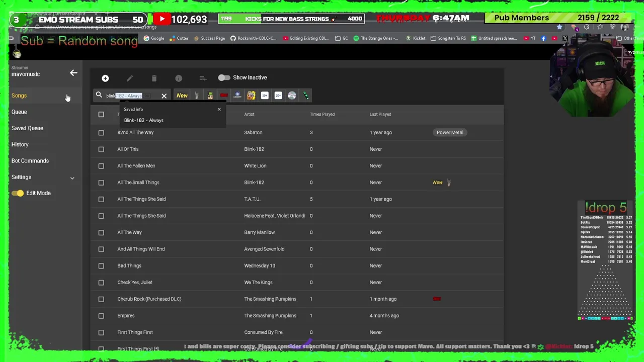Screen dimensions: 644x362
Task: Check the box for All The Small Things
Action: click(101, 183)
